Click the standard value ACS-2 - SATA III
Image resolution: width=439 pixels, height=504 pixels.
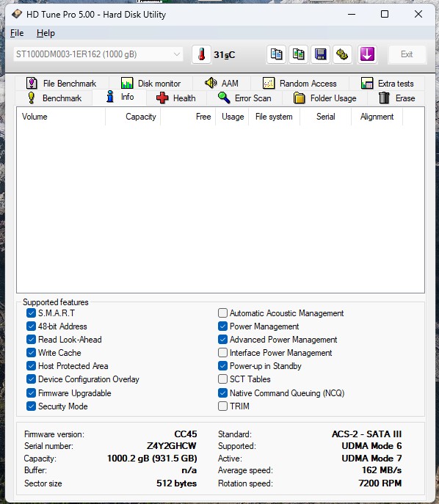click(x=366, y=434)
